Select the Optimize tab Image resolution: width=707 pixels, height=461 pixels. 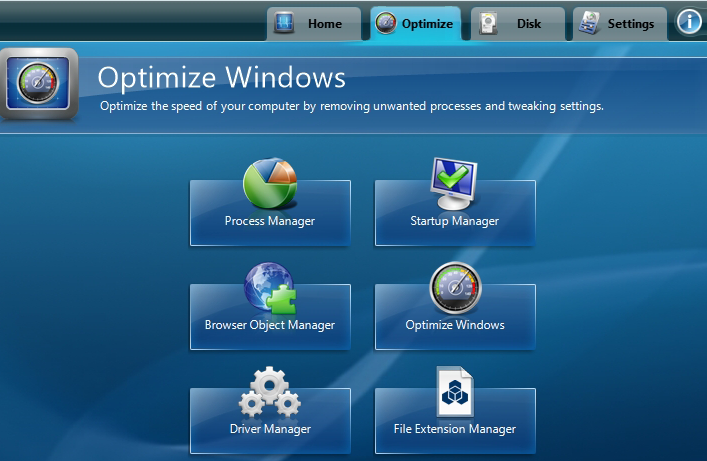[x=415, y=24]
